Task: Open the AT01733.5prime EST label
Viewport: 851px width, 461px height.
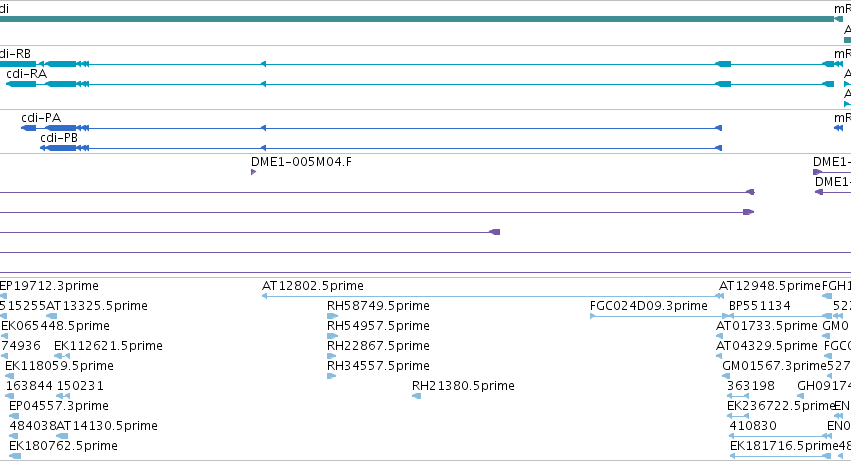Action: point(767,326)
